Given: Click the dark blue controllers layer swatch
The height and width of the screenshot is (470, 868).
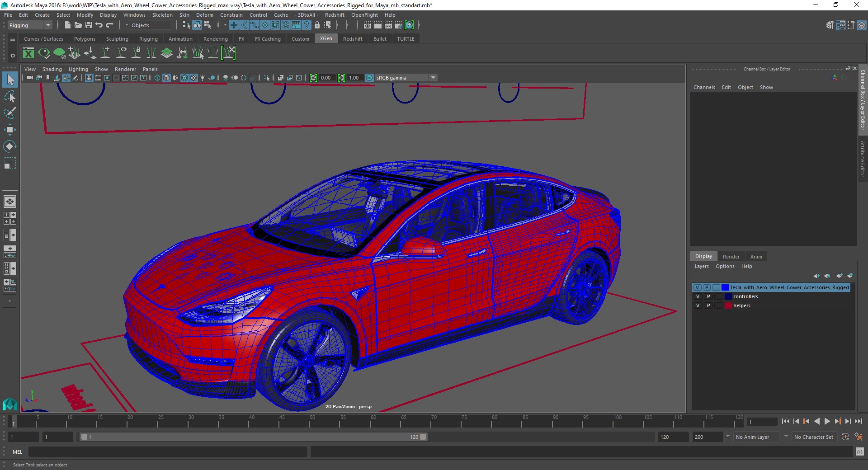Looking at the screenshot, I should [728, 296].
